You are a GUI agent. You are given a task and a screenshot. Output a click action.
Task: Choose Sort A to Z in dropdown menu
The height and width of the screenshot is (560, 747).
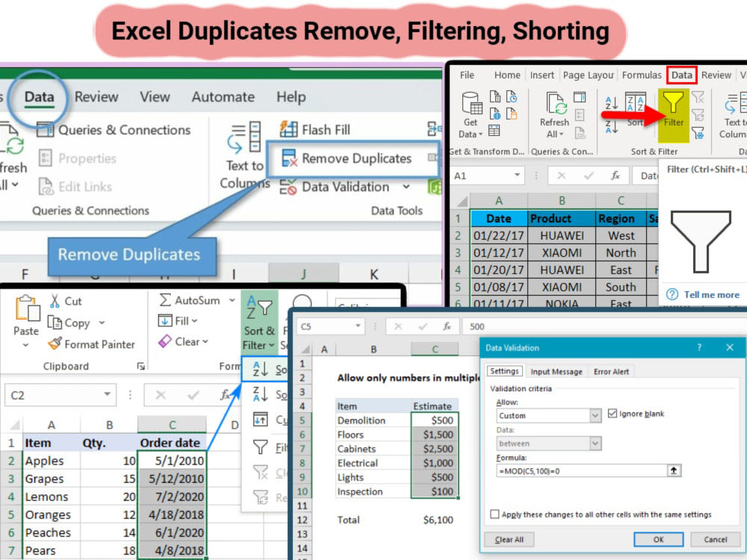click(265, 369)
